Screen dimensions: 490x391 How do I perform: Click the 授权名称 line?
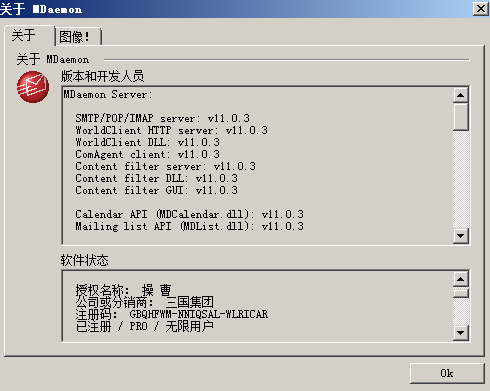(123, 290)
